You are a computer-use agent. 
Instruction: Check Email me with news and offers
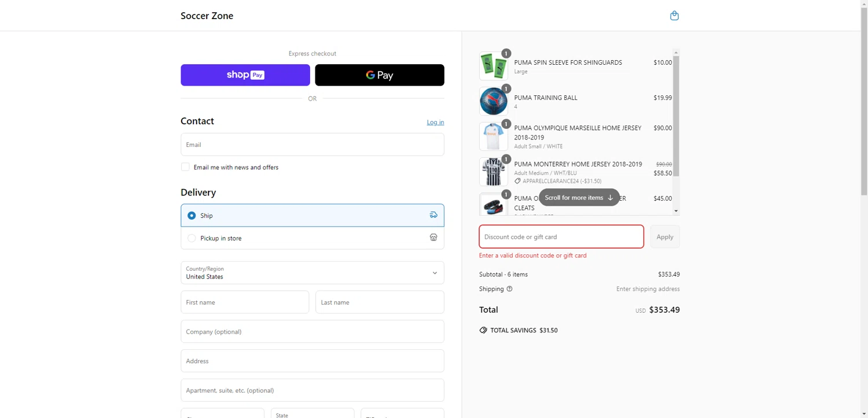pos(185,167)
